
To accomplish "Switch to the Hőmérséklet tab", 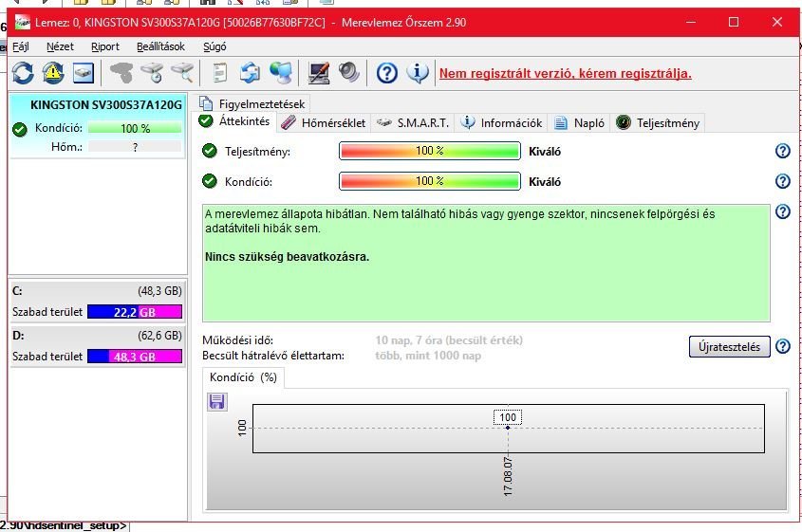I will pyautogui.click(x=324, y=123).
